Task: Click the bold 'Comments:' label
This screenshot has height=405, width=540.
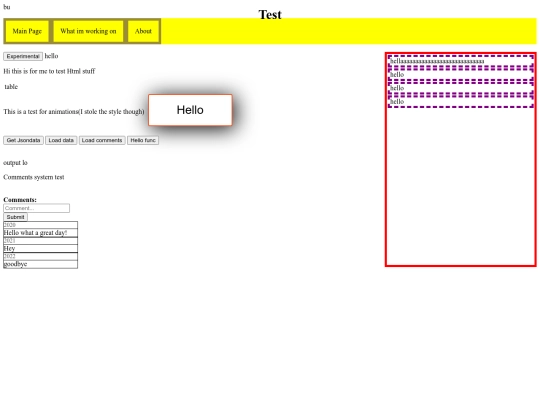Action: pos(20,200)
